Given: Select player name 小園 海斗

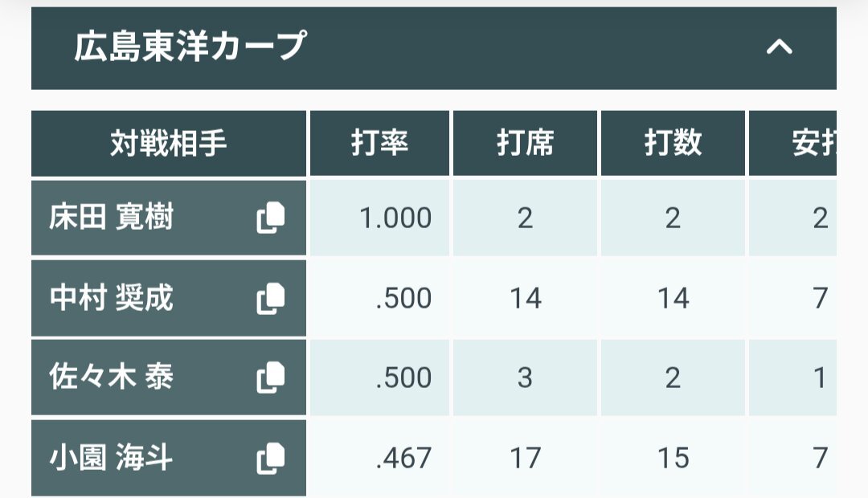Looking at the screenshot, I should click(x=111, y=458).
